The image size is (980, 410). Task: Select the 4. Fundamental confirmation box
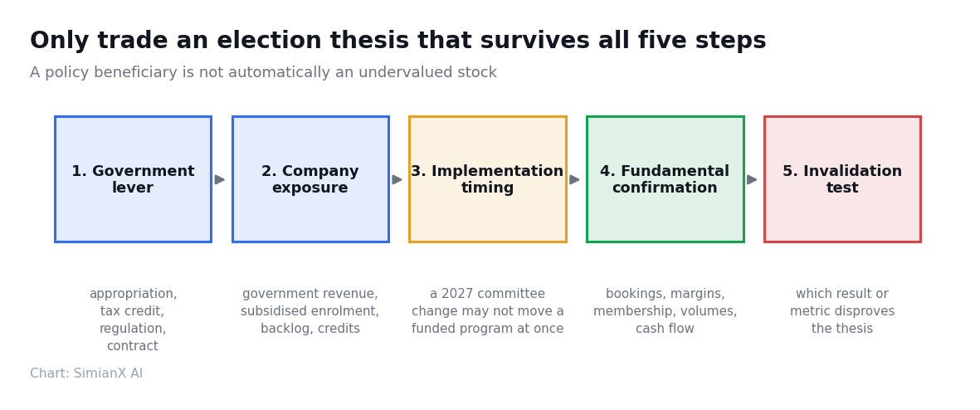665,179
